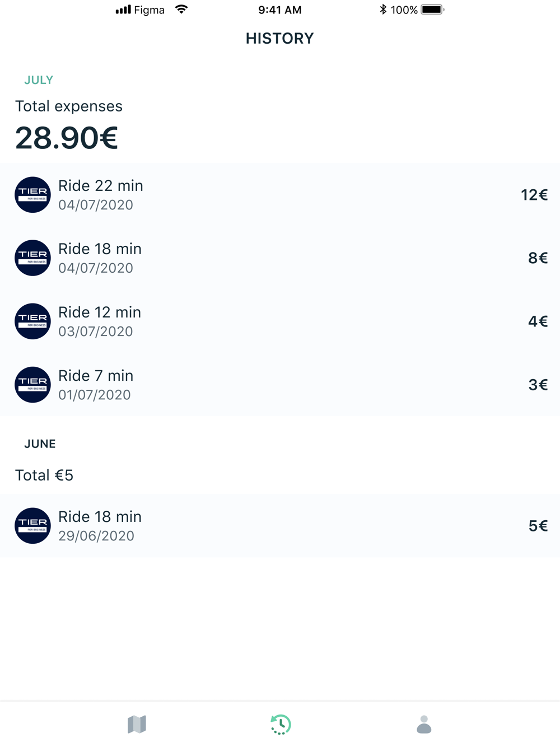
Task: Tap the 28.90€ total expenses amount
Action: click(67, 138)
